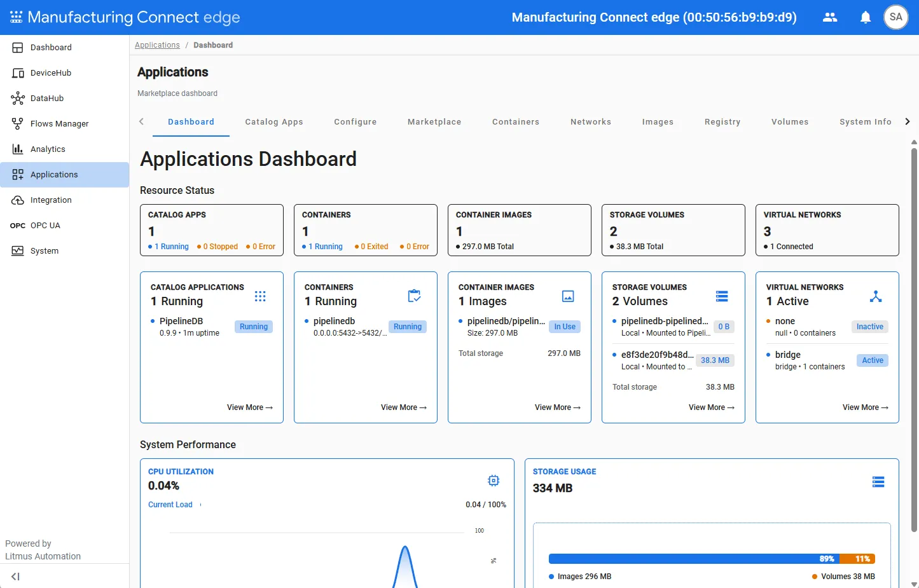Open notifications bell icon
This screenshot has height=588, width=919.
pyautogui.click(x=866, y=17)
